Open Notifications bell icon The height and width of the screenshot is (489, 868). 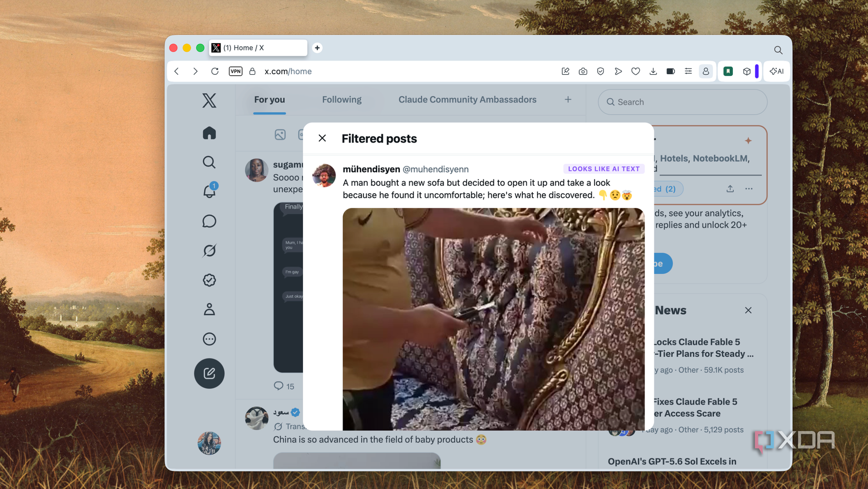click(209, 191)
